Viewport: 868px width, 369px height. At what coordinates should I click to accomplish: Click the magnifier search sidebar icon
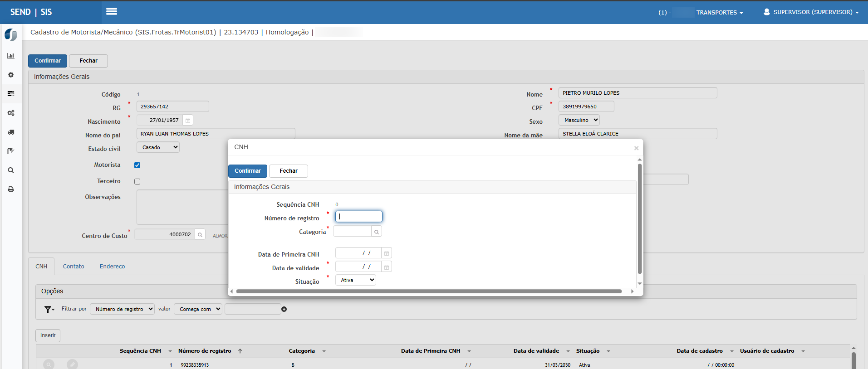(x=11, y=170)
